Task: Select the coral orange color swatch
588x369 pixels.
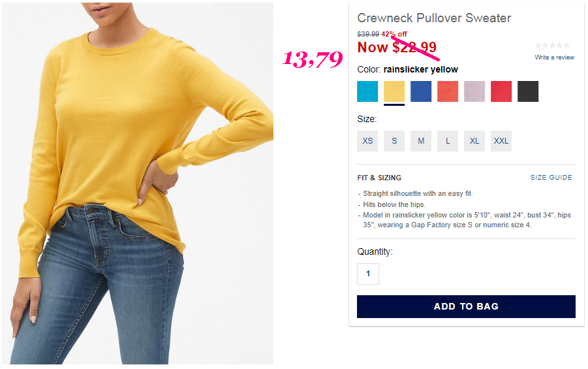Action: pyautogui.click(x=448, y=91)
